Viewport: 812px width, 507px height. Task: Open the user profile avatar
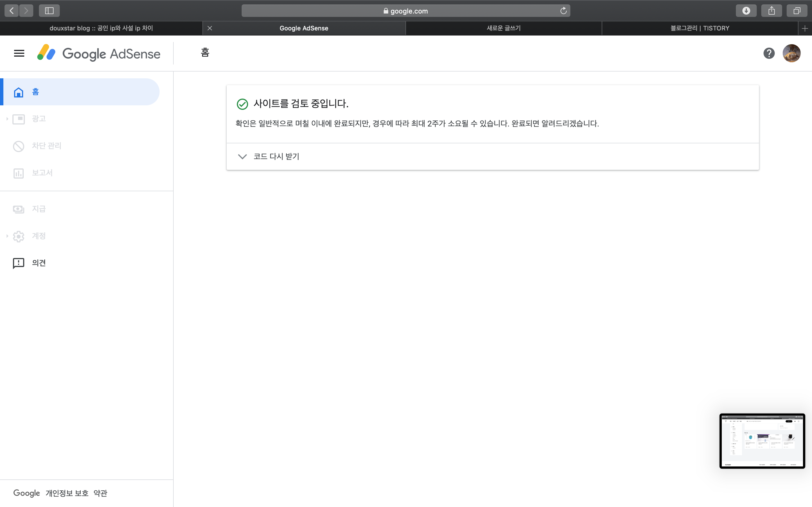pos(791,53)
